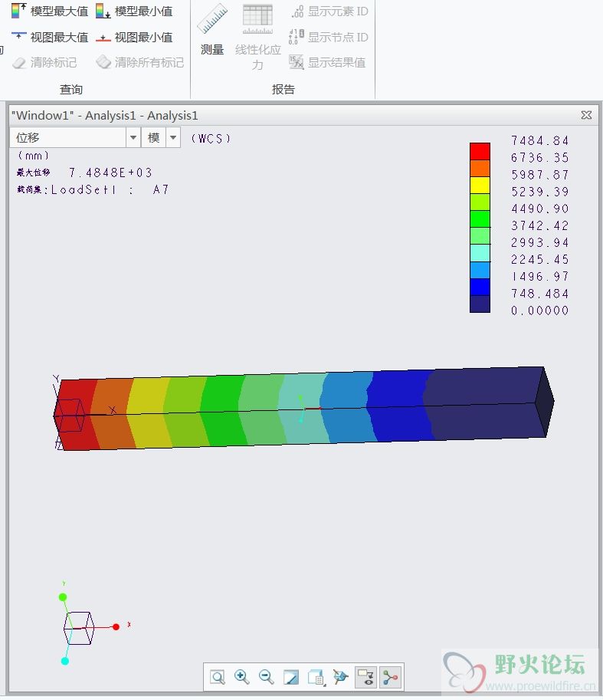Open the saved orientations view icon
Viewport: 603px width, 700px height.
coord(316,677)
